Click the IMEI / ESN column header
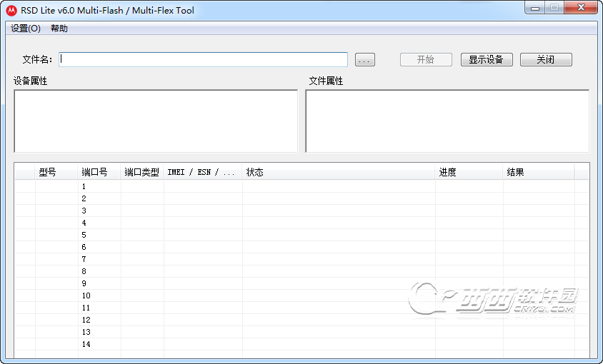Screen dimensions: 603x364 click(203, 172)
